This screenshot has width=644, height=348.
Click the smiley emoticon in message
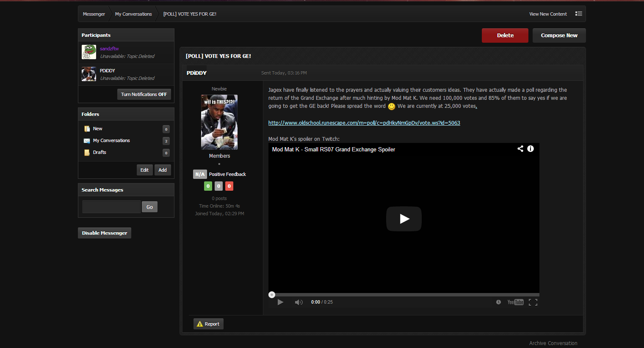pyautogui.click(x=392, y=106)
